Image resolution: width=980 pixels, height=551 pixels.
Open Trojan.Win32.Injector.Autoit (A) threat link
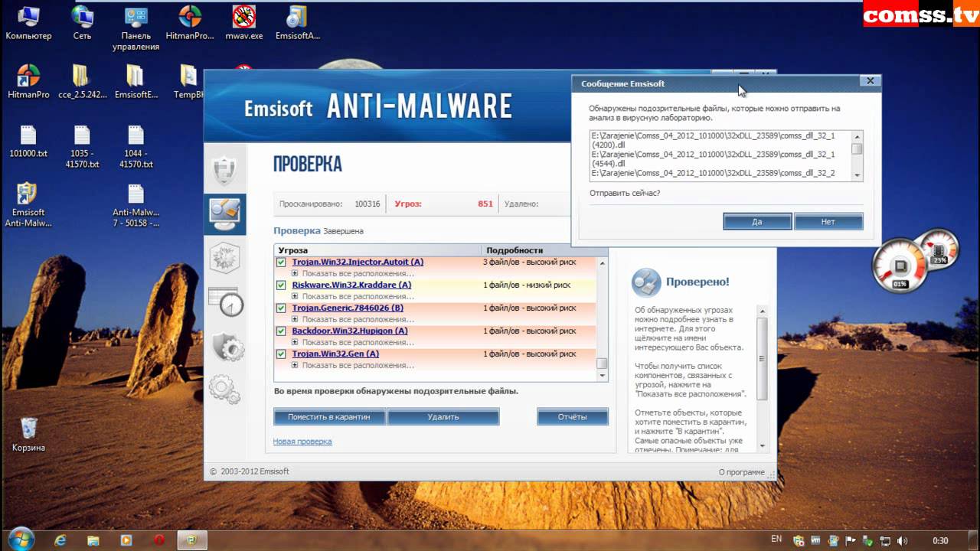click(x=358, y=262)
